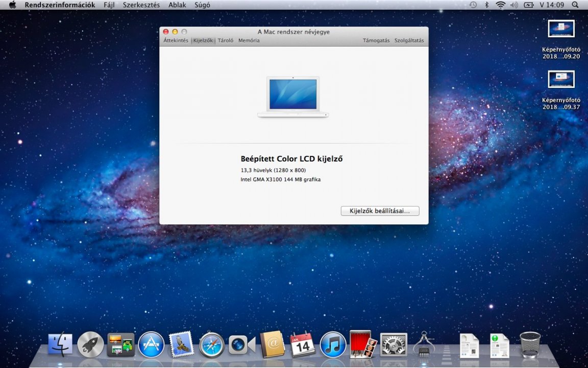
Task: Open the Apple menu
Action: click(x=12, y=5)
